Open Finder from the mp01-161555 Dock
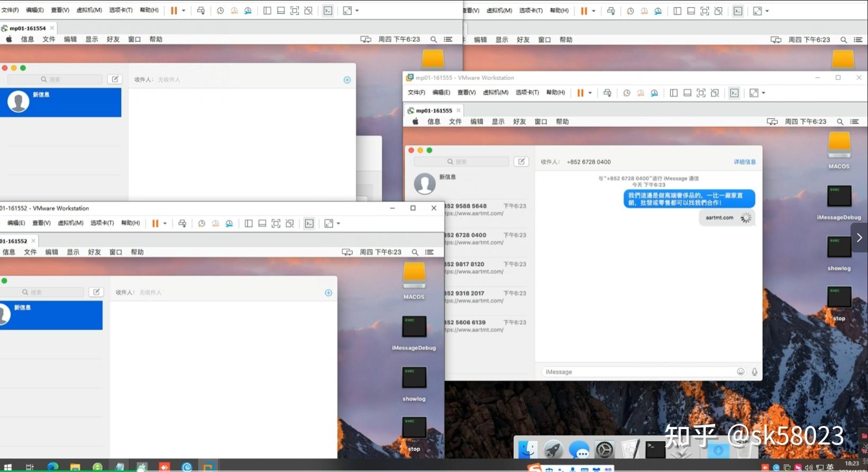The image size is (868, 472). (x=527, y=450)
